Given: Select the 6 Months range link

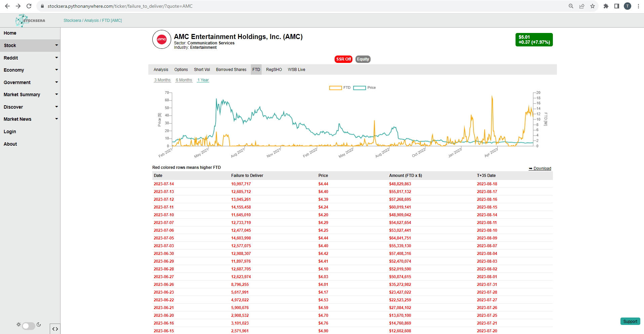Looking at the screenshot, I should pyautogui.click(x=184, y=80).
